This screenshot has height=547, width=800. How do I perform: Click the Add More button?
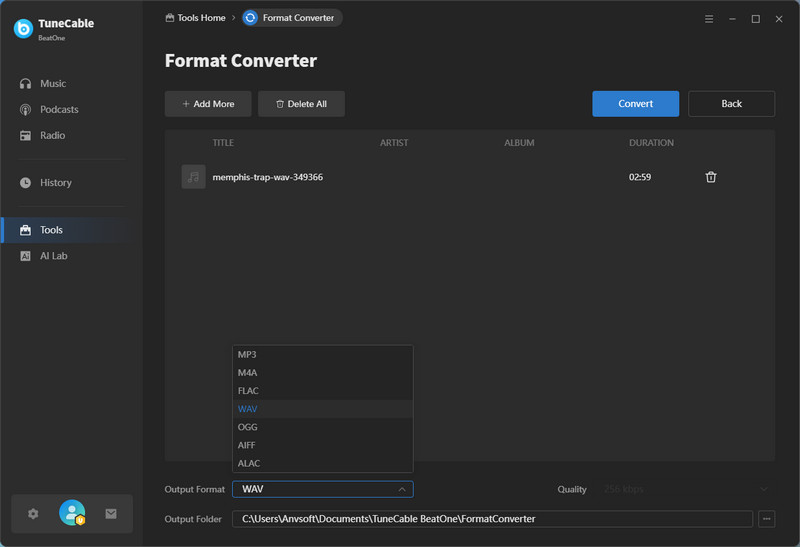tap(208, 104)
